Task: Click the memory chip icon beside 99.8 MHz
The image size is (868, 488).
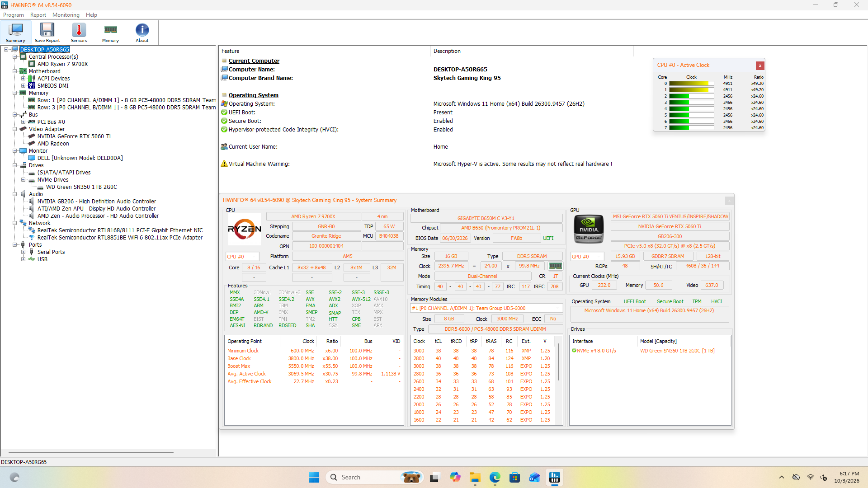Action: pyautogui.click(x=555, y=266)
